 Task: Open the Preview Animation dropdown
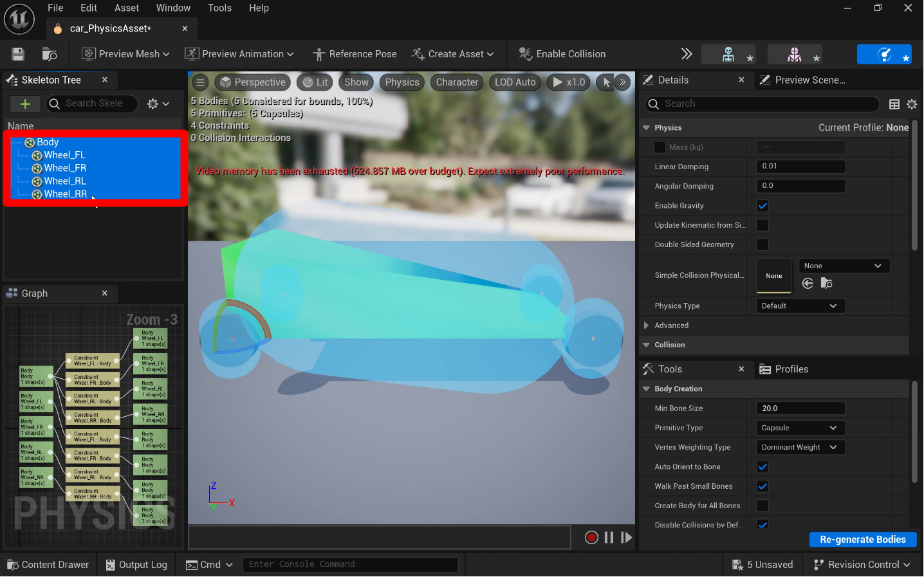pyautogui.click(x=239, y=54)
